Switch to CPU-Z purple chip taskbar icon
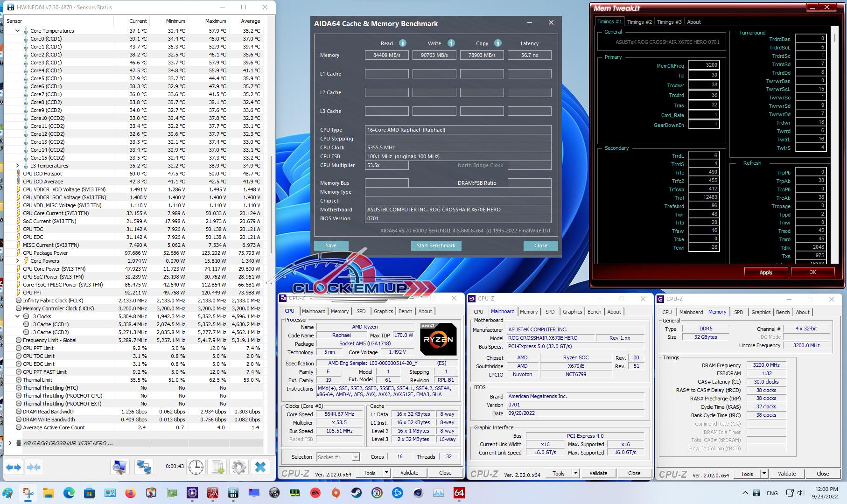This screenshot has height=504, width=847. click(x=192, y=493)
